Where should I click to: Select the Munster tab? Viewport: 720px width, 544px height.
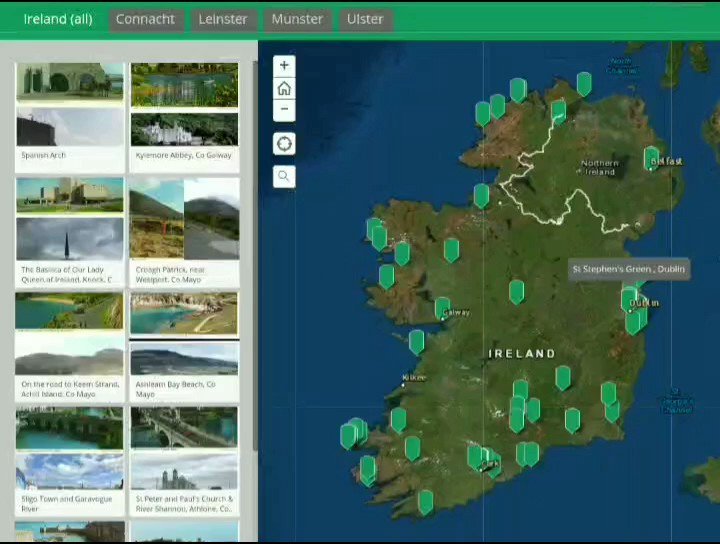[297, 19]
